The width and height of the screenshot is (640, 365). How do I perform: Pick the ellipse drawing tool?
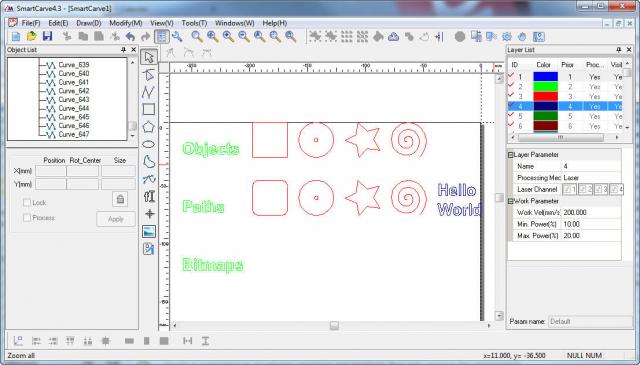(x=149, y=144)
